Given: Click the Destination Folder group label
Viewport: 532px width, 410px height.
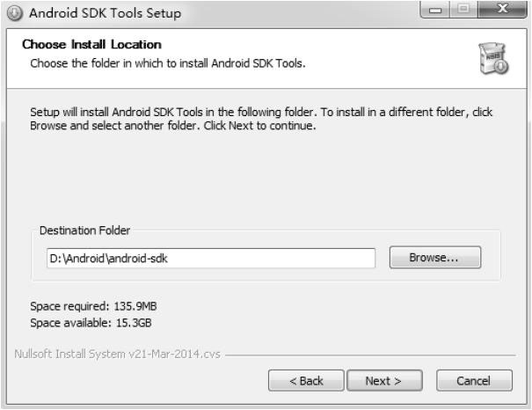Looking at the screenshot, I should [x=84, y=231].
